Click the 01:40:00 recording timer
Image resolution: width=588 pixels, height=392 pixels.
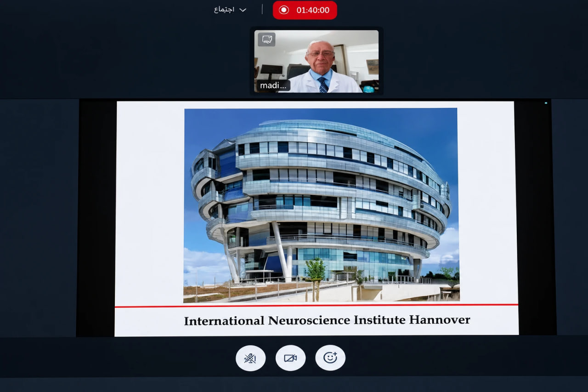313,10
